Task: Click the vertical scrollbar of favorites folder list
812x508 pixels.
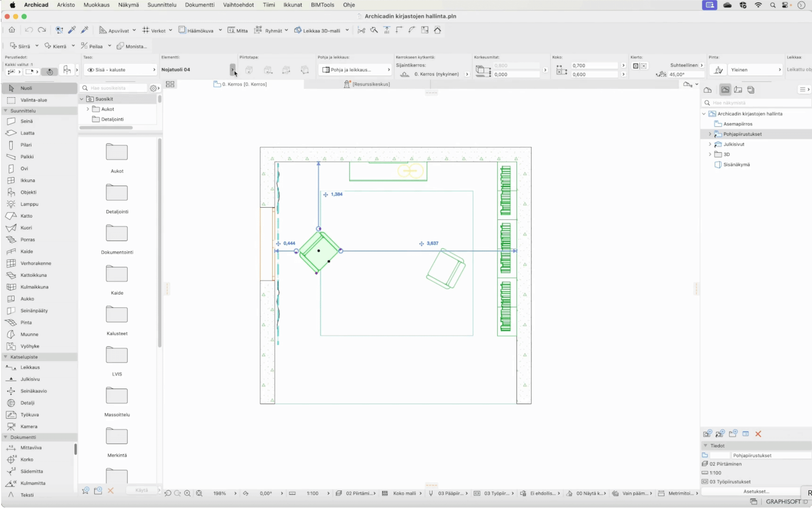Action: (160, 243)
